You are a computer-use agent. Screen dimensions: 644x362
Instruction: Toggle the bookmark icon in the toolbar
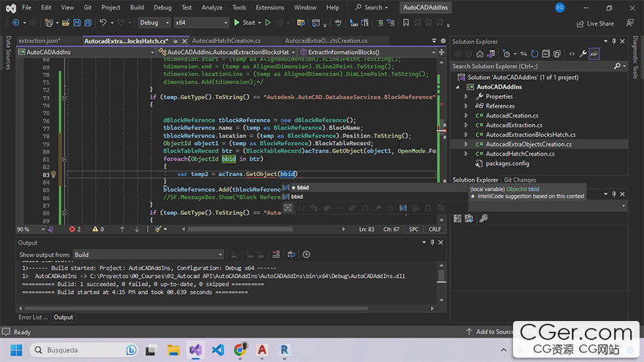point(405,23)
